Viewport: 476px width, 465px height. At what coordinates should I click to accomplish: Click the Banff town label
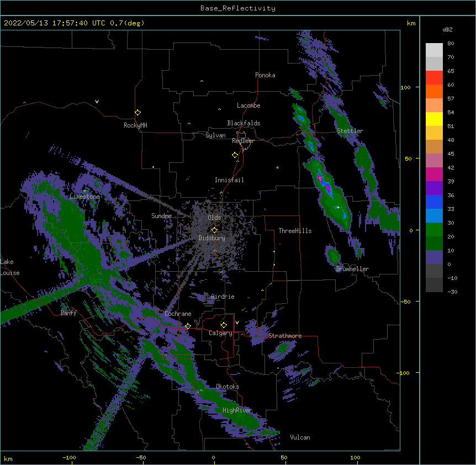tap(68, 313)
